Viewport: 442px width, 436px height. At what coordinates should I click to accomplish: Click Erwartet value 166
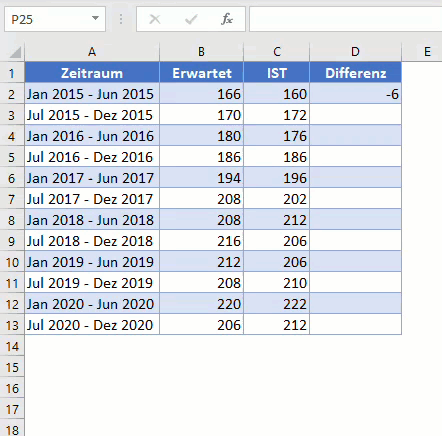click(x=201, y=94)
